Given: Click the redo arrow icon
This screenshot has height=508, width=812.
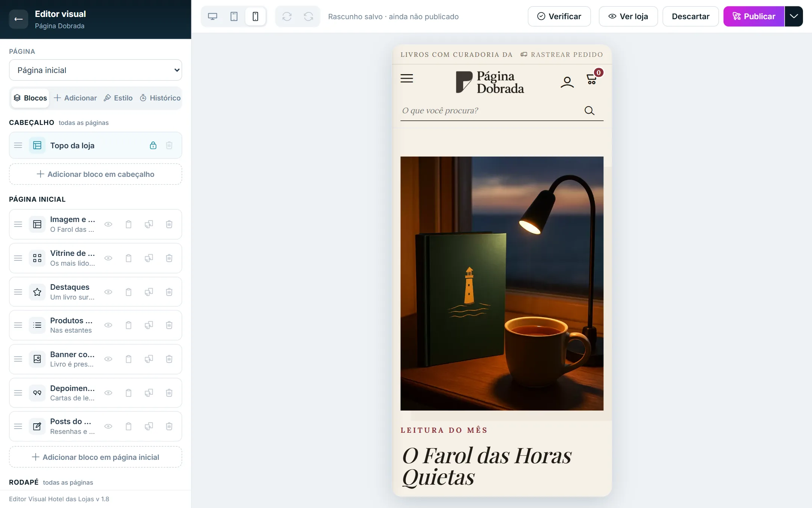Looking at the screenshot, I should coord(308,17).
